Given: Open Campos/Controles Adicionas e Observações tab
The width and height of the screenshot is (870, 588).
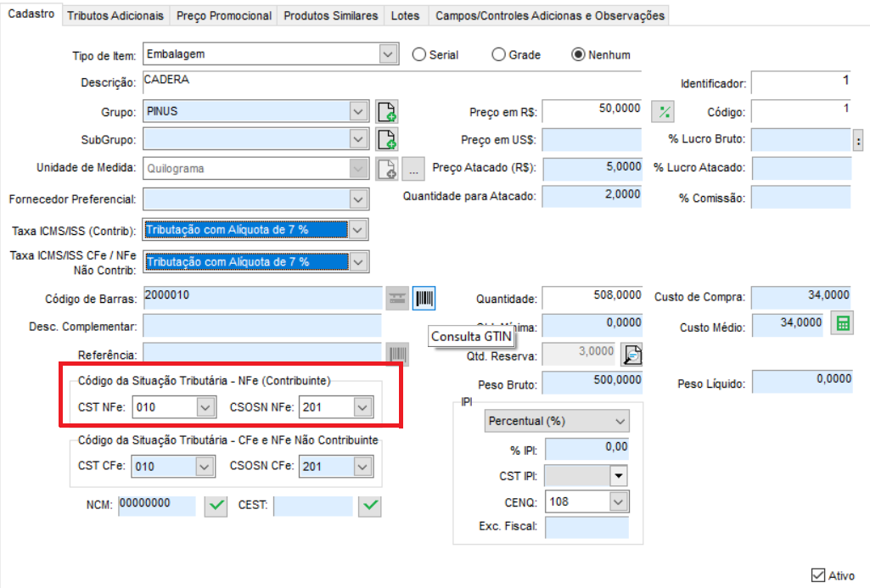Looking at the screenshot, I should 549,15.
